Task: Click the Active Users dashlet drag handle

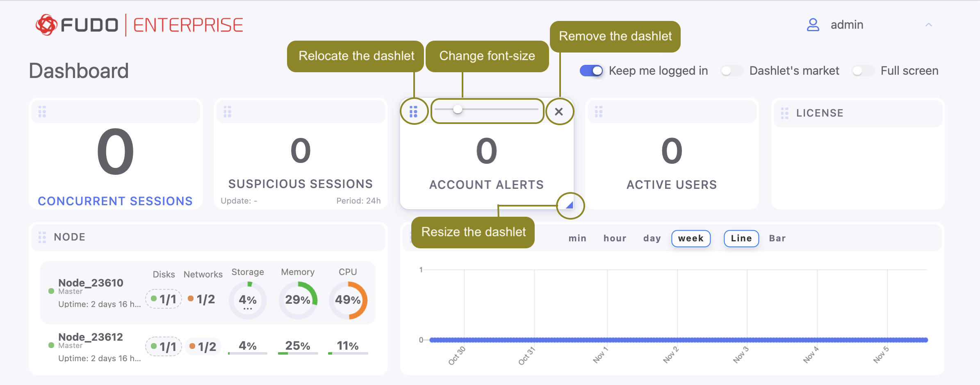Action: coord(599,112)
